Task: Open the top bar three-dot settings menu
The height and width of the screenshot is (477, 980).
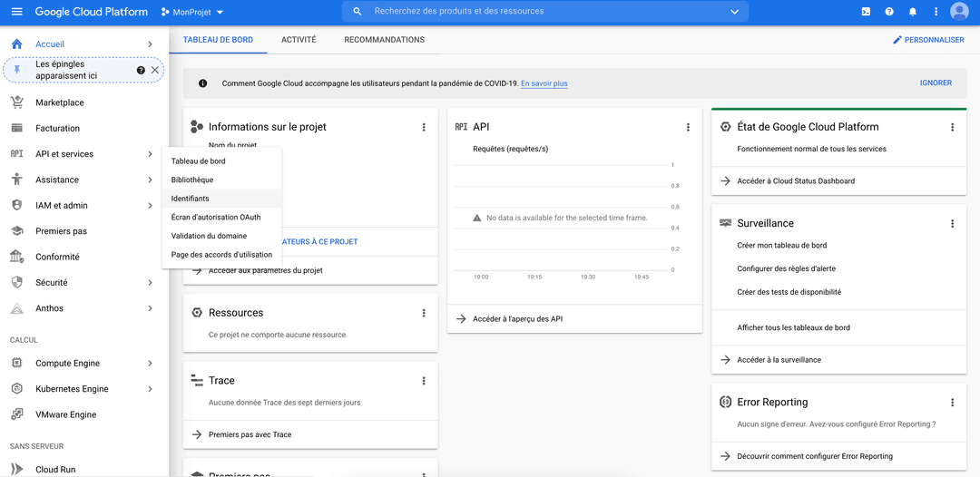Action: pyautogui.click(x=936, y=12)
